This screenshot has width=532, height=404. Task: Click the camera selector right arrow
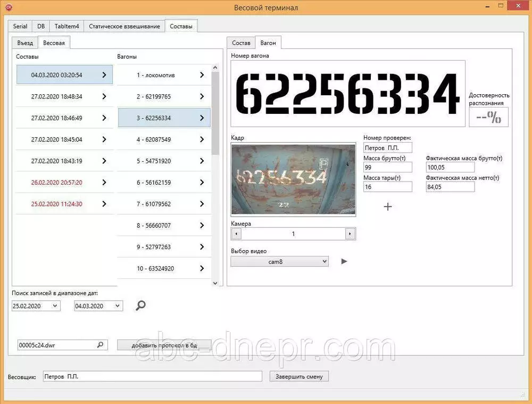coord(350,234)
